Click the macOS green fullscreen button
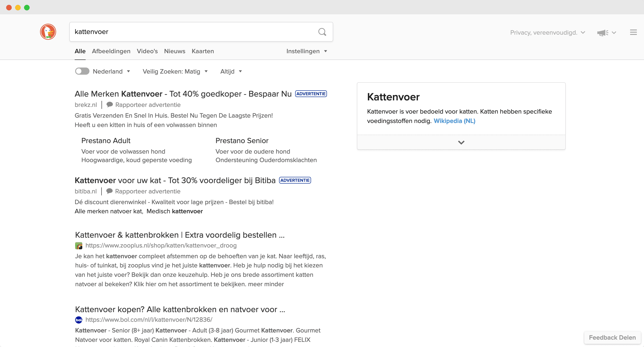The height and width of the screenshot is (347, 644). 27,8
